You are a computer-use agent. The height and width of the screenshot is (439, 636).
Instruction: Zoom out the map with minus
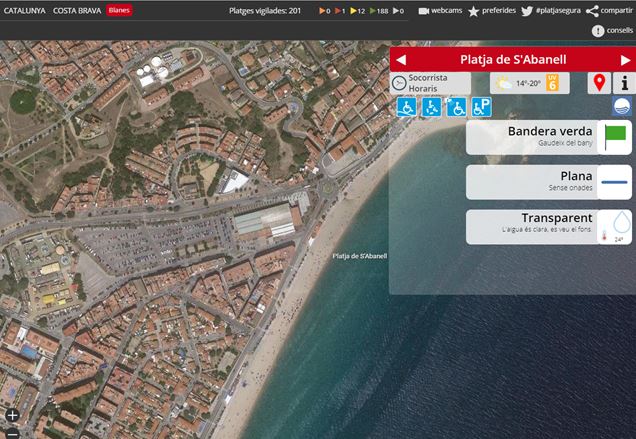pos(12,434)
